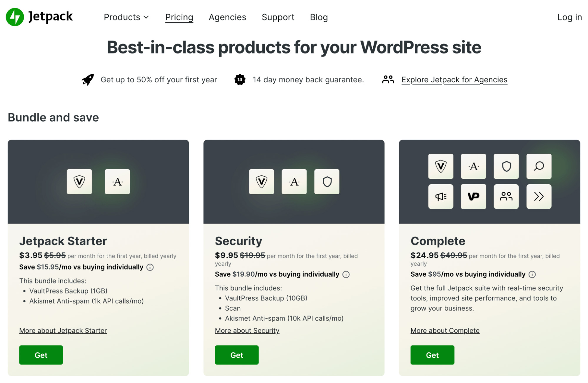Viewport: 588px width, 383px height.
Task: Click More about Security link
Action: [247, 330]
